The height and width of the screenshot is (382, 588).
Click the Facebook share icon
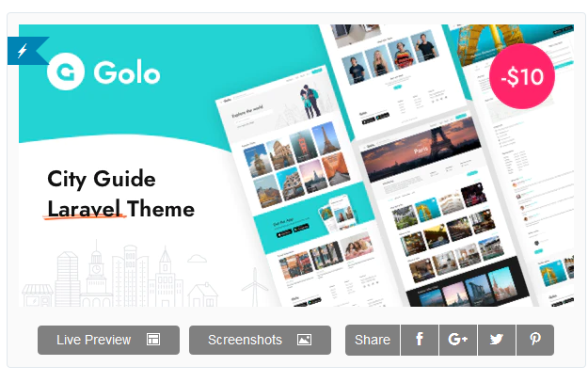point(420,340)
